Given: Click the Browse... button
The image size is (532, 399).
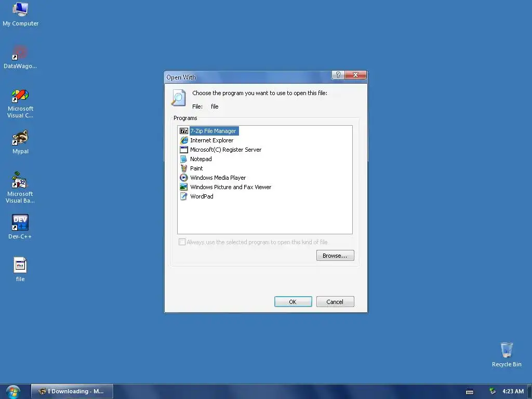Looking at the screenshot, I should tap(335, 256).
